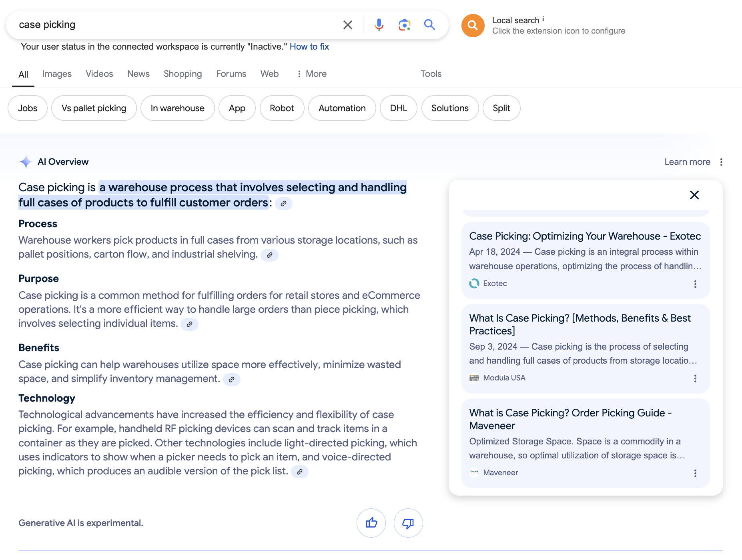This screenshot has width=742, height=560.
Task: Click the 'Learn more' link for AI Overview
Action: tap(687, 162)
